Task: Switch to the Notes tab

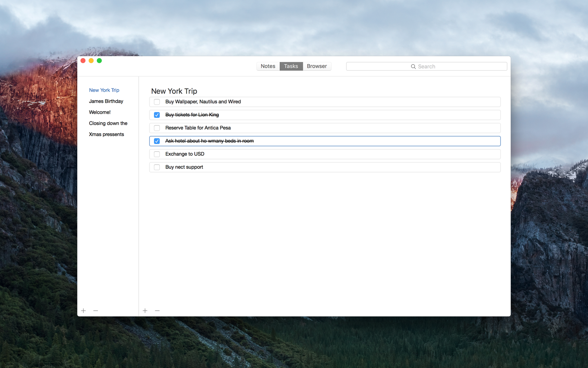Action: click(x=268, y=66)
